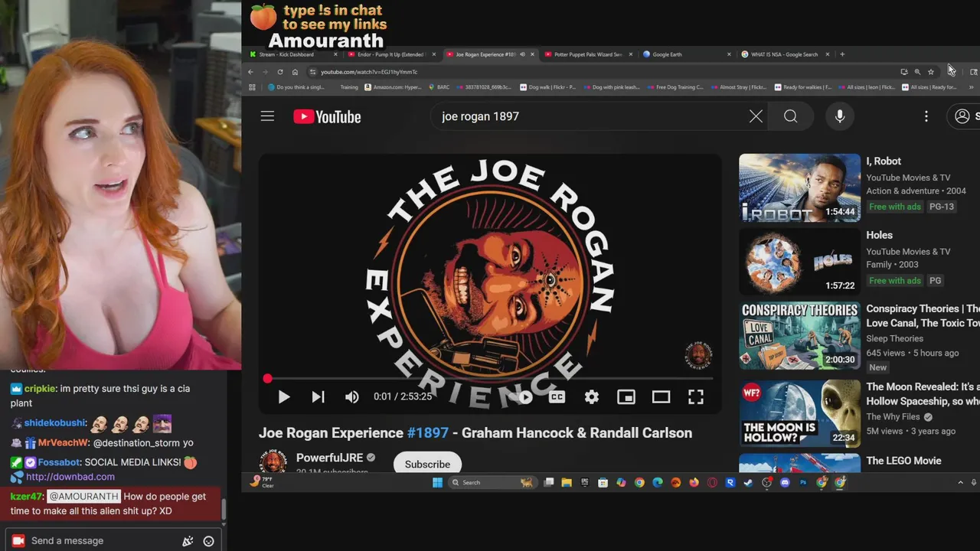980x551 pixels.
Task: Open the I, Robot movie thumbnail
Action: click(799, 187)
